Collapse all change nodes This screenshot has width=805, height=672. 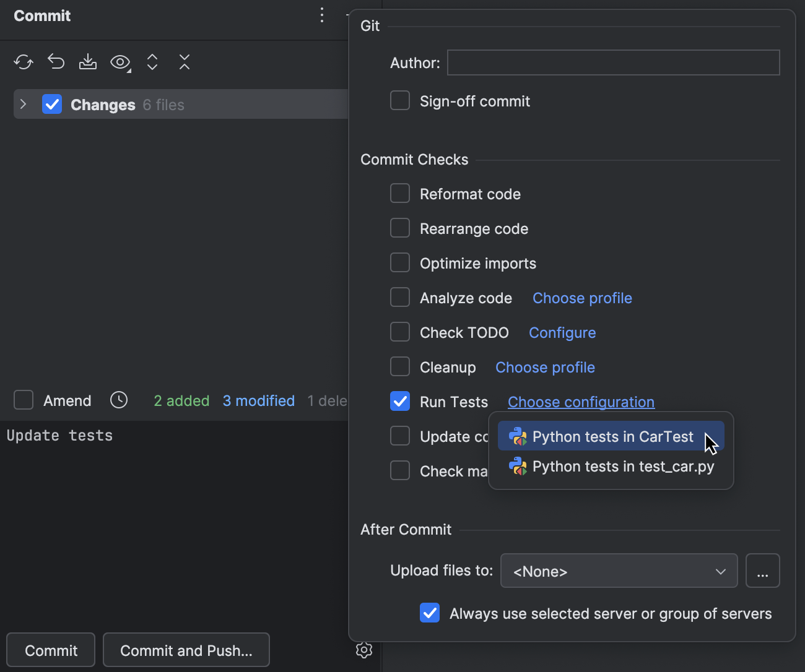184,62
